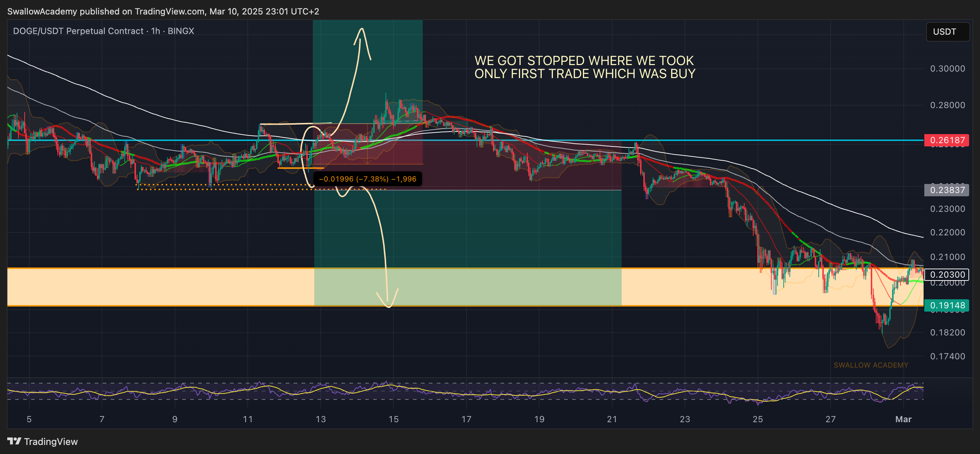Click the 0.17400 price axis label
Image resolution: width=980 pixels, height=454 pixels.
coord(947,356)
